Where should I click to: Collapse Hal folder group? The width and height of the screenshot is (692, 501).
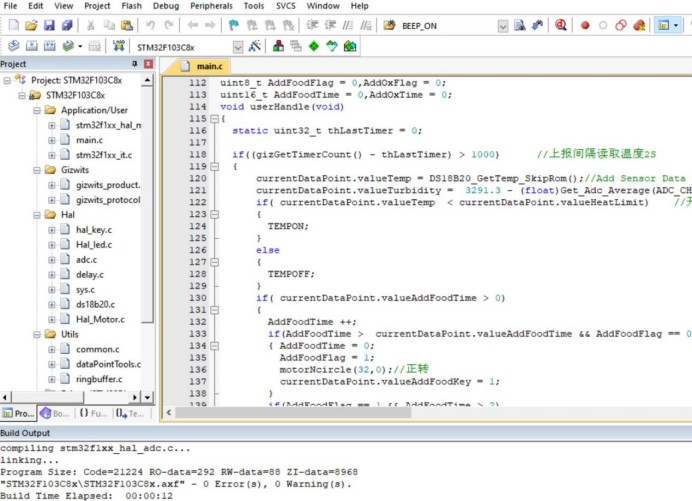tap(37, 215)
